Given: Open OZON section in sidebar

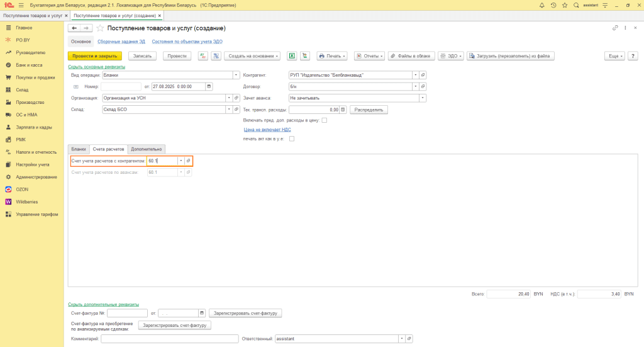Looking at the screenshot, I should 22,190.
